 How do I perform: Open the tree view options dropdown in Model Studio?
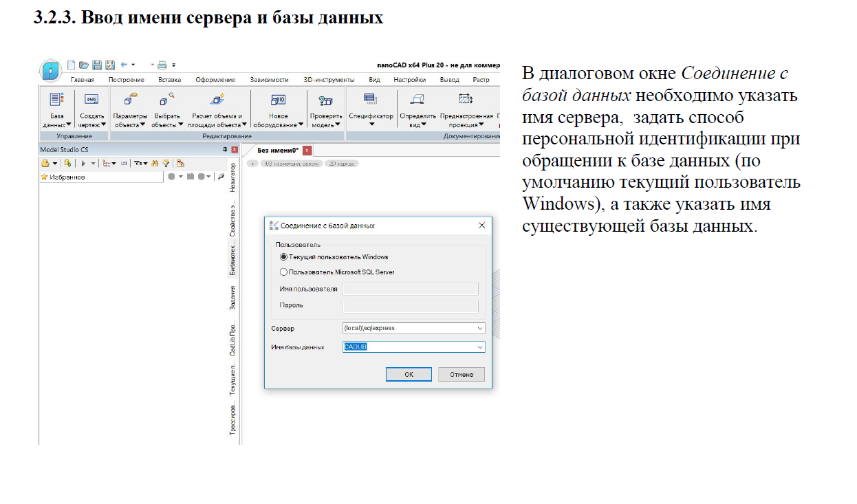point(115,163)
